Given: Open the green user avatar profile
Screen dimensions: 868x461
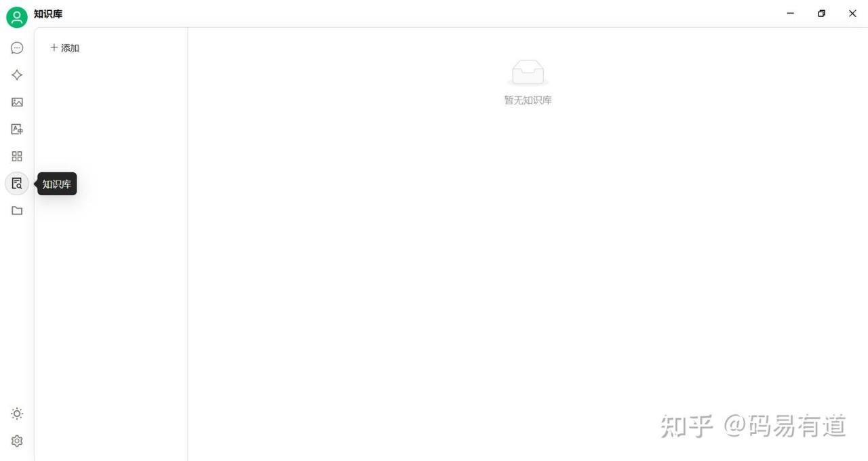Looking at the screenshot, I should [x=17, y=17].
